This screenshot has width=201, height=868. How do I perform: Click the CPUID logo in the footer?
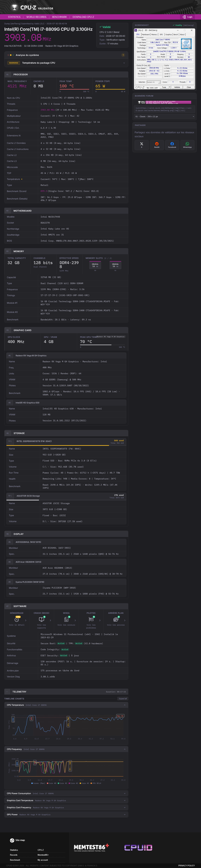tap(138, 848)
